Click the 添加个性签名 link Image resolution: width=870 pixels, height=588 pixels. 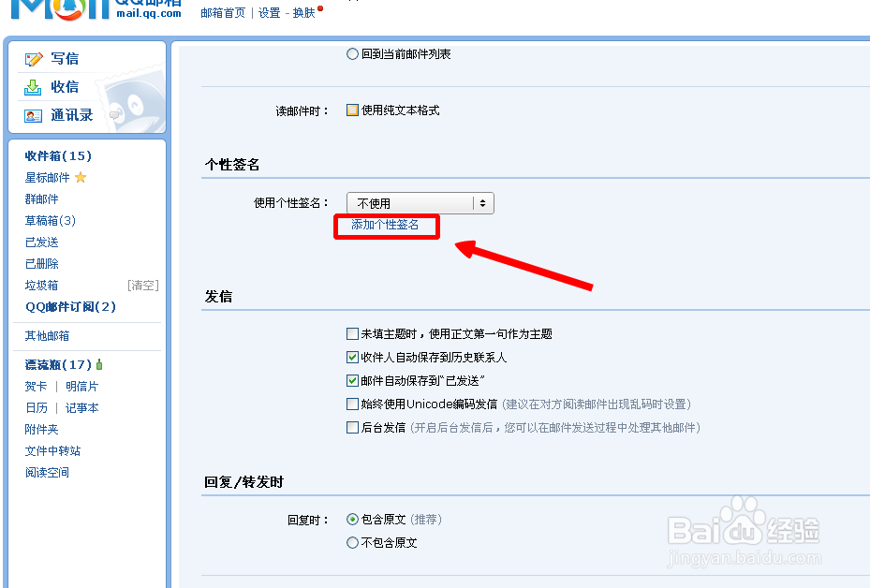[387, 227]
